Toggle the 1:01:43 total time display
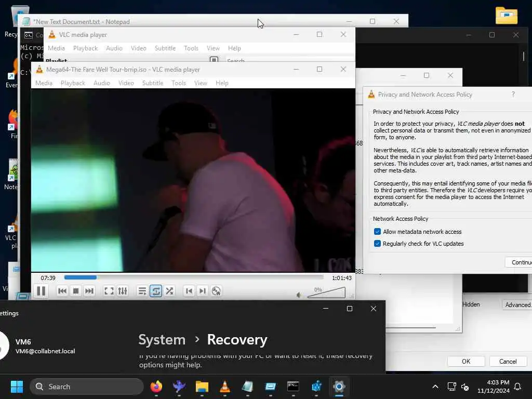Image resolution: width=532 pixels, height=399 pixels. tap(342, 278)
